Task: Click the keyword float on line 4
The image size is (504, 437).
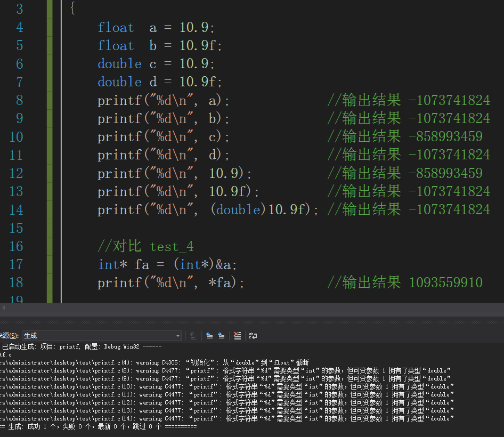Action: point(116,27)
